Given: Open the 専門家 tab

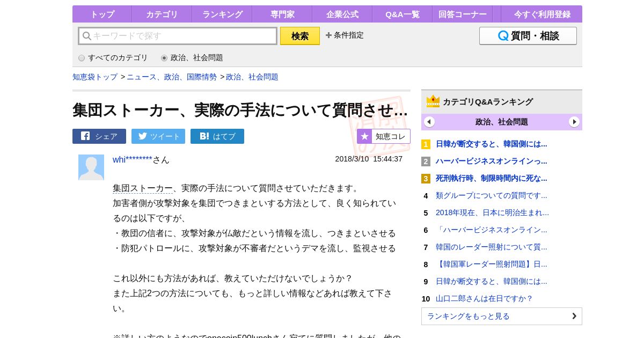Looking at the screenshot, I should point(282,14).
